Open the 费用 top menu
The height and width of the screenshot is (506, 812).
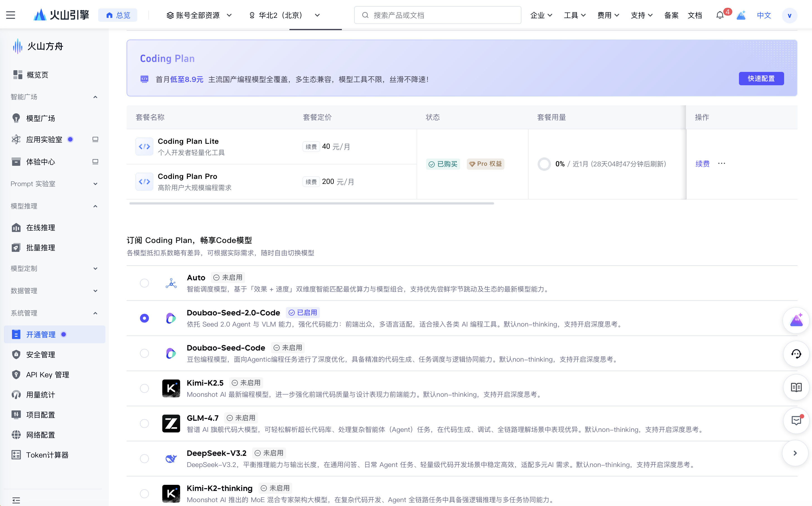pyautogui.click(x=608, y=15)
